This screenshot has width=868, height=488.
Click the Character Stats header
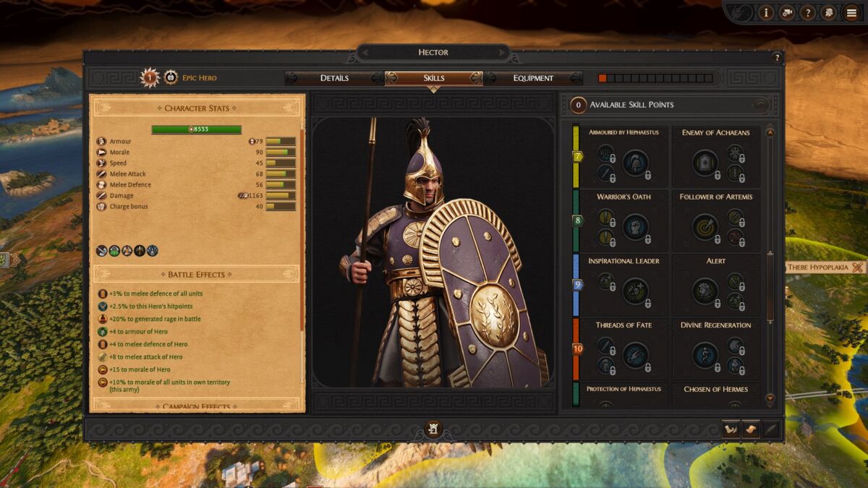pos(197,108)
